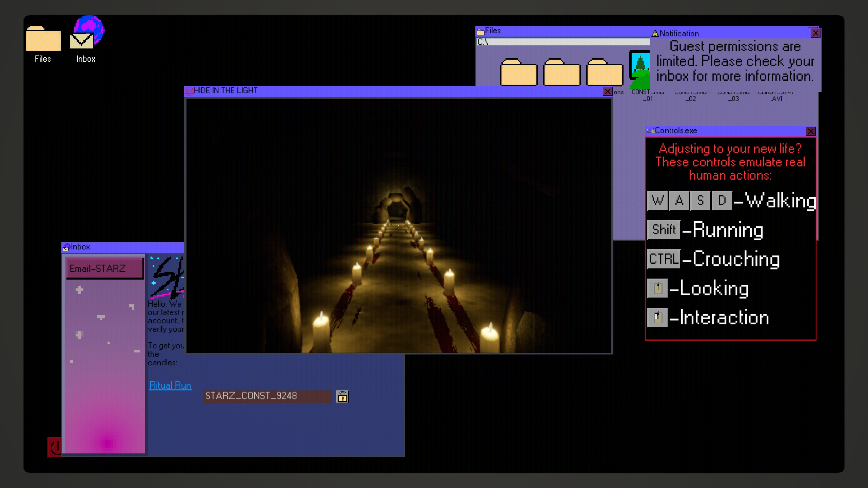Screen dimensions: 868x488
Task: Click the padlock icon beside password field
Action: (x=342, y=396)
